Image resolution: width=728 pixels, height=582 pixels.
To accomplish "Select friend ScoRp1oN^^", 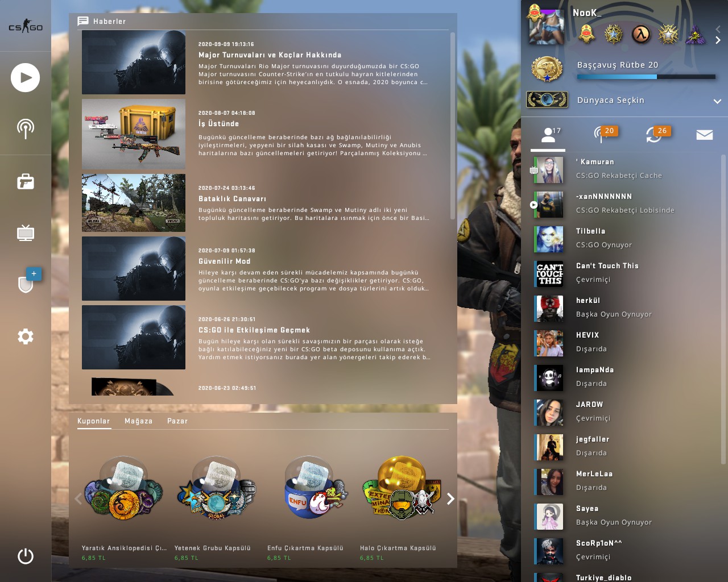I will 626,551.
